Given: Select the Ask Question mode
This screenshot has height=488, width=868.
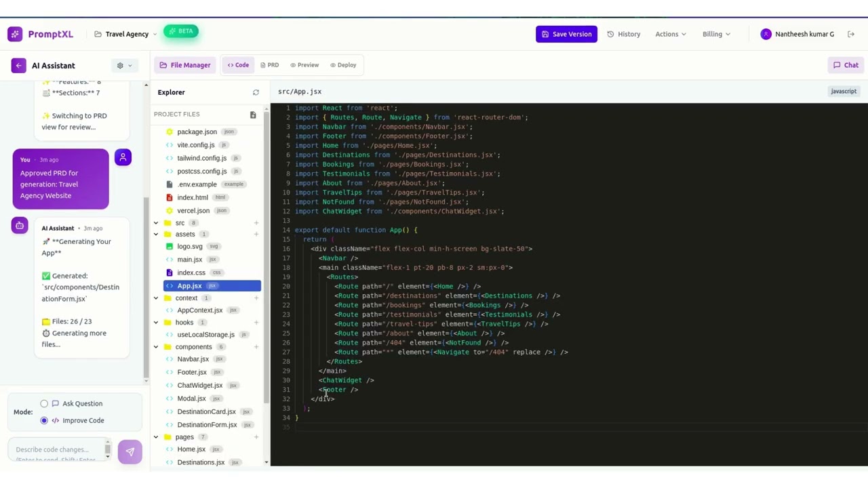Looking at the screenshot, I should coord(44,404).
